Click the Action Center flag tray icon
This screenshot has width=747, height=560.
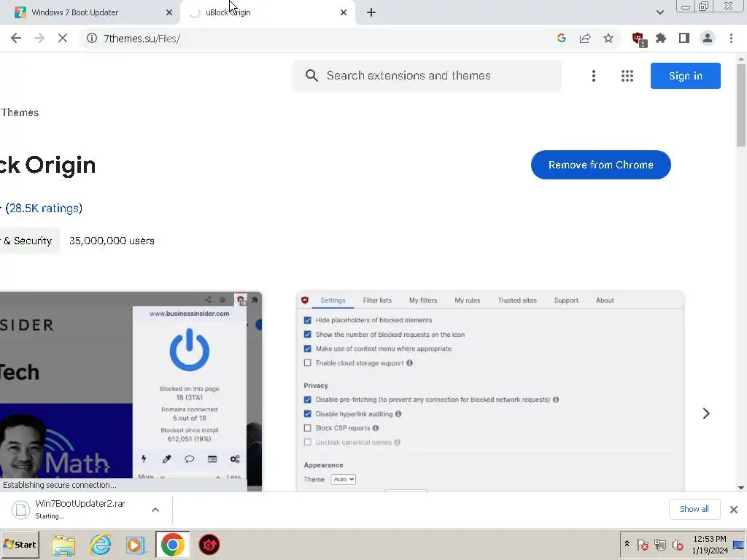tap(642, 544)
